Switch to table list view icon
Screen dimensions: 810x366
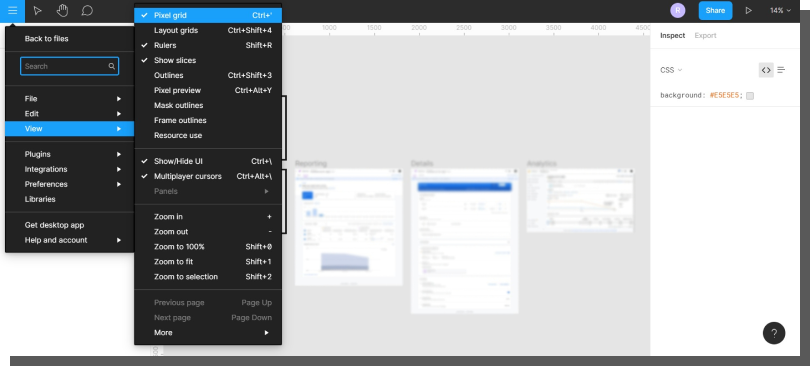(781, 70)
